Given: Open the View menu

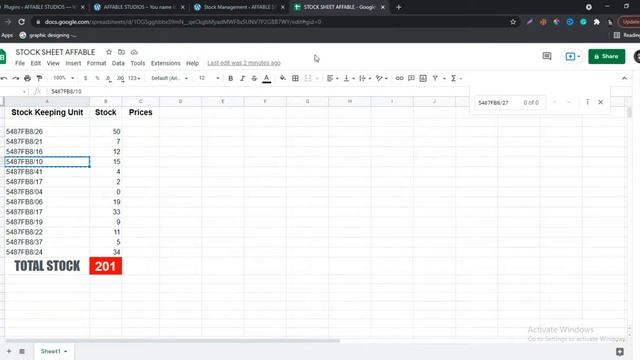Looking at the screenshot, I should (x=53, y=63).
